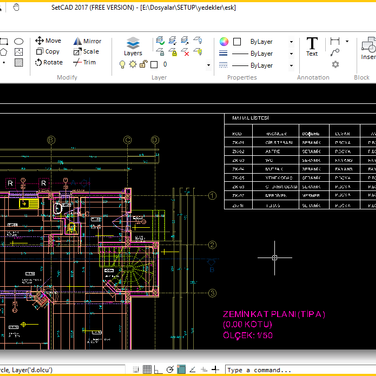The image size is (376, 376).
Task: Select the Hatch tool icon
Action: [x=19, y=52]
